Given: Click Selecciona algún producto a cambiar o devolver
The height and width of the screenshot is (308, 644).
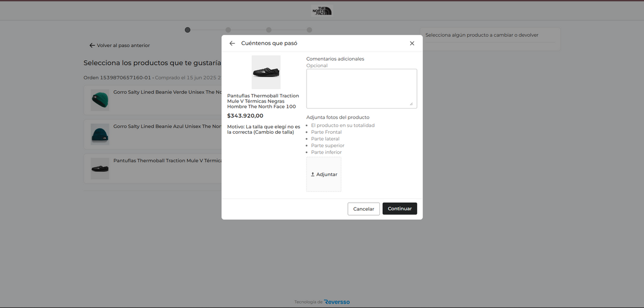Looking at the screenshot, I should pos(482,35).
